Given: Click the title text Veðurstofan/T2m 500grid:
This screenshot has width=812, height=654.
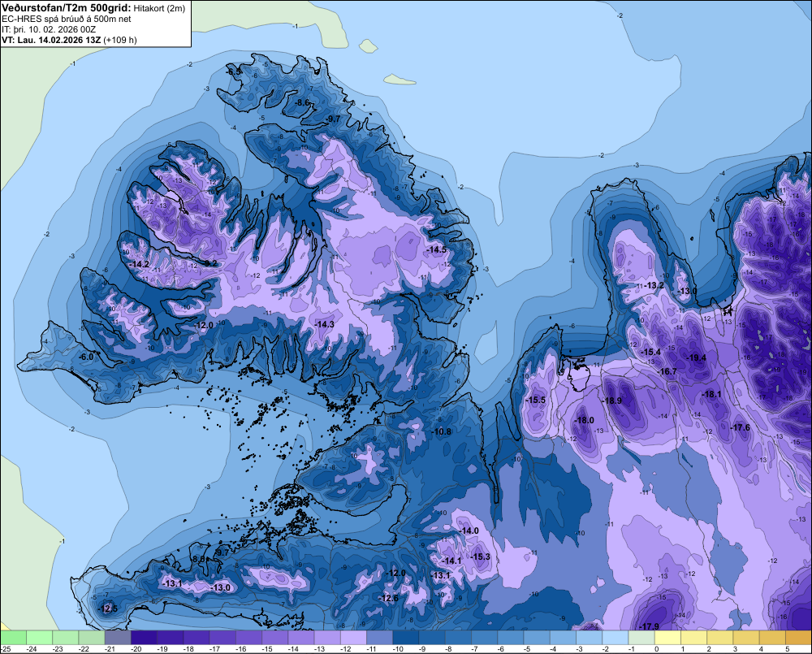Looking at the screenshot, I should pos(67,8).
